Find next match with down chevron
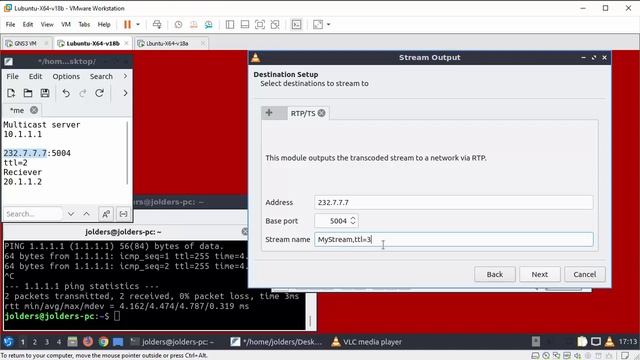The height and width of the screenshot is (360, 640). coord(71,214)
